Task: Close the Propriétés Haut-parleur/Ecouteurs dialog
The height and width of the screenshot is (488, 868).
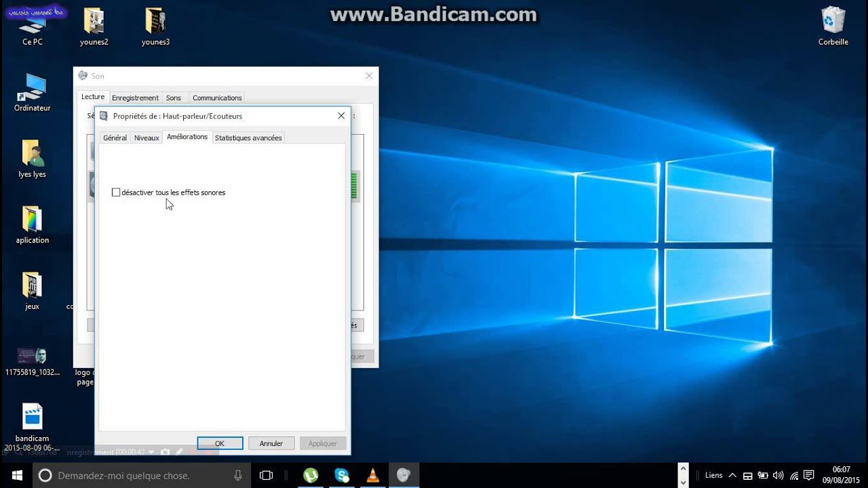Action: (341, 116)
